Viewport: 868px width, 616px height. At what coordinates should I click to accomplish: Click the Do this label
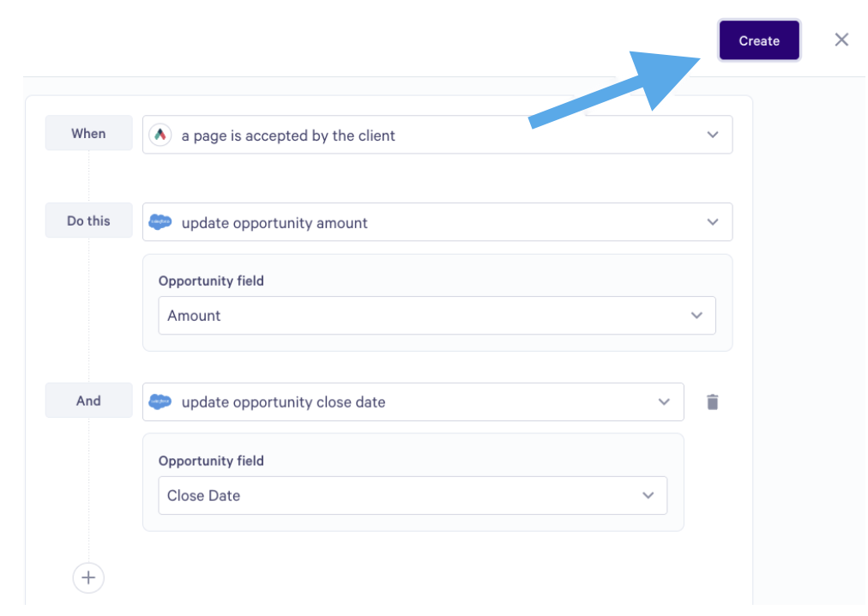(88, 220)
